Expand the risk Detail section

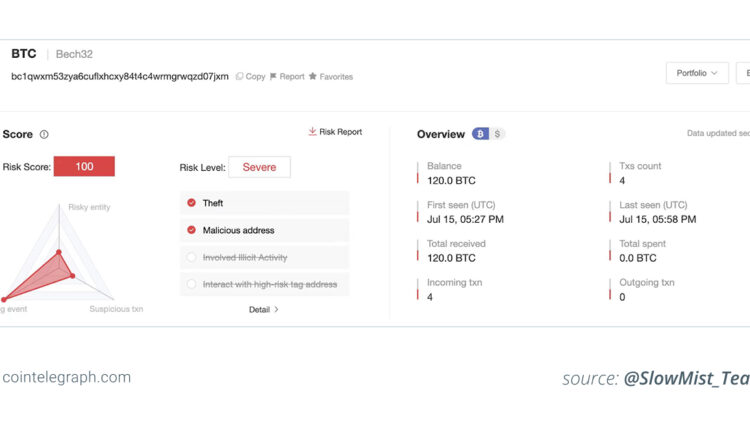click(x=264, y=310)
